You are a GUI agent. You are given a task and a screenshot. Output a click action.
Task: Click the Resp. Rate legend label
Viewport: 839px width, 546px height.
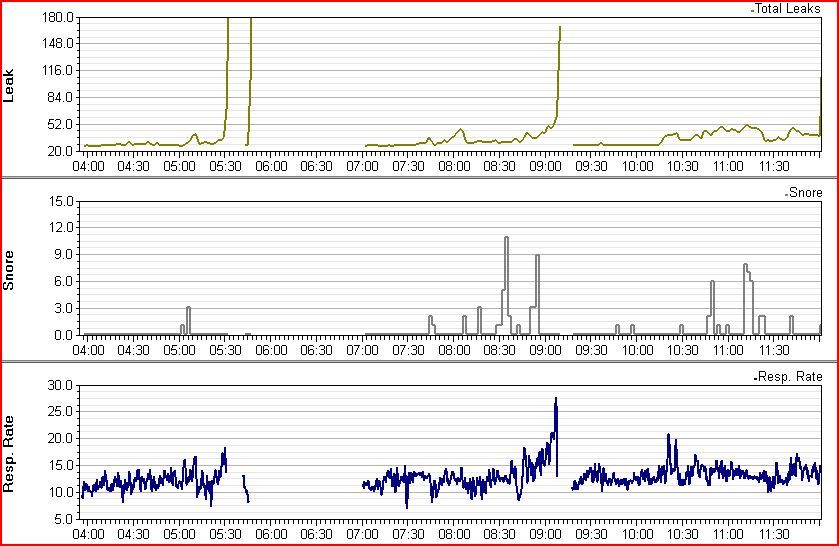coord(790,376)
